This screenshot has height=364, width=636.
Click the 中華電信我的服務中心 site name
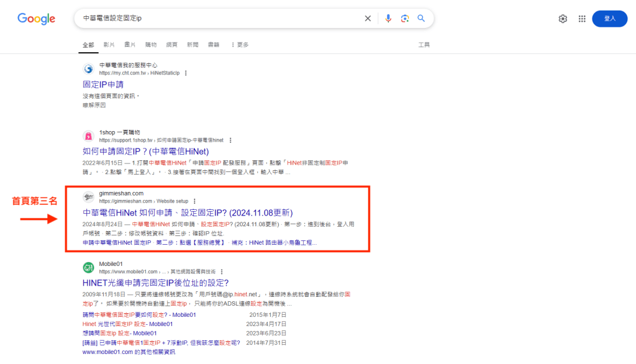pyautogui.click(x=128, y=65)
